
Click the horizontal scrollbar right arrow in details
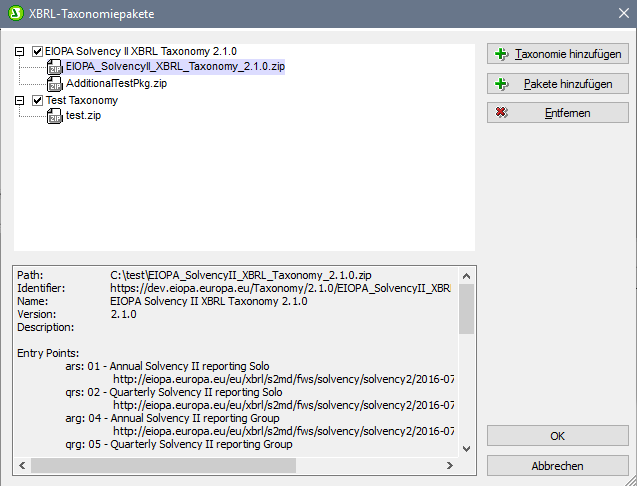tap(451, 466)
